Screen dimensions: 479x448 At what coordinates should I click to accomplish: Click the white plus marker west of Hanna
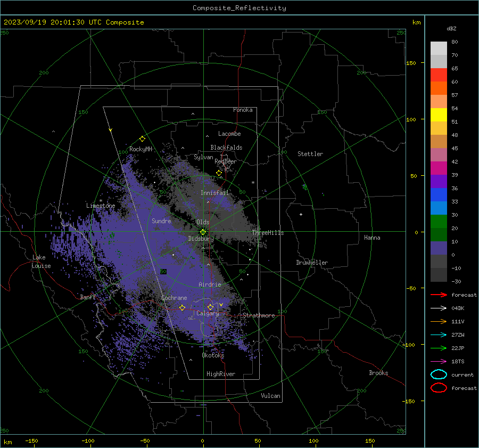tap(301, 214)
